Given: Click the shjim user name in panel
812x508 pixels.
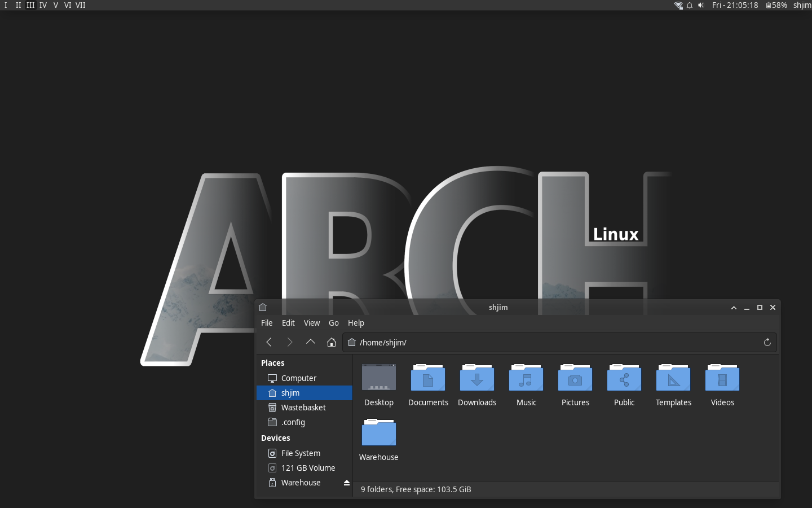Looking at the screenshot, I should click(x=802, y=5).
